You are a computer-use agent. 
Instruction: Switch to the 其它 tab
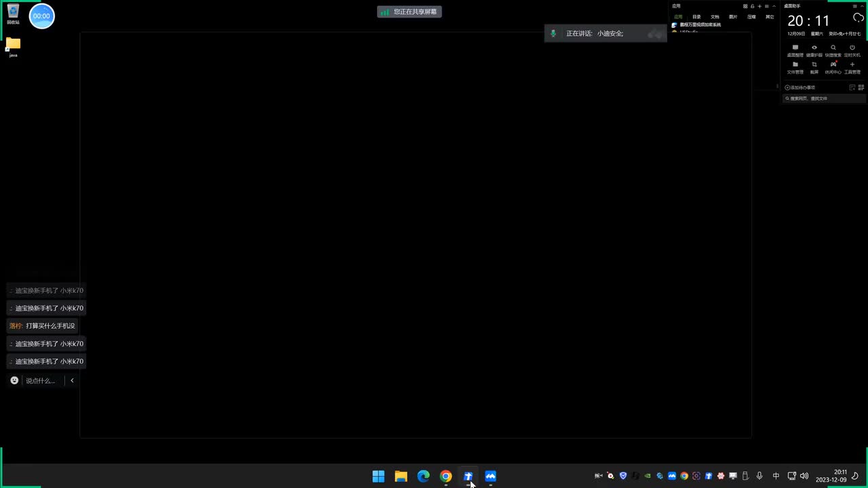coord(770,17)
